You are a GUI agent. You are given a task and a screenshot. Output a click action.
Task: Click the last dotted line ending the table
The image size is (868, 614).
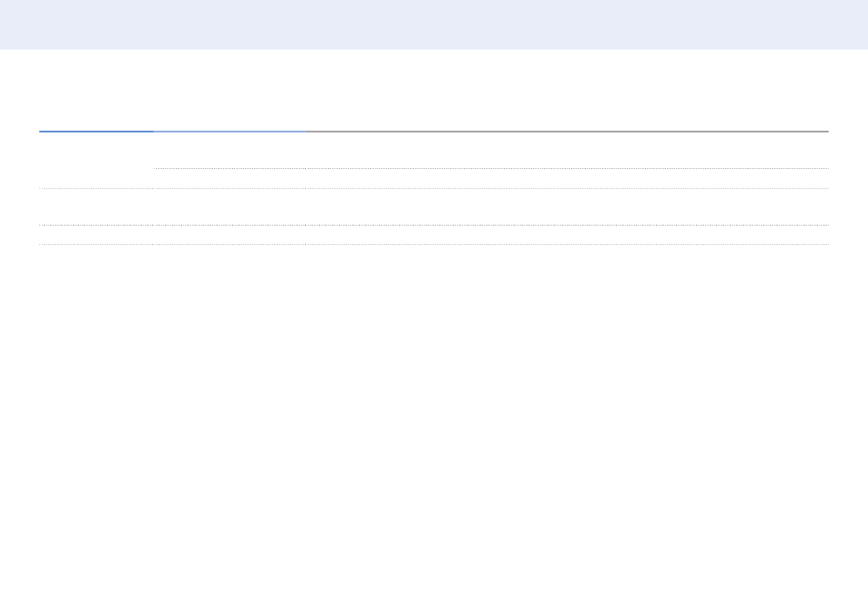434,244
